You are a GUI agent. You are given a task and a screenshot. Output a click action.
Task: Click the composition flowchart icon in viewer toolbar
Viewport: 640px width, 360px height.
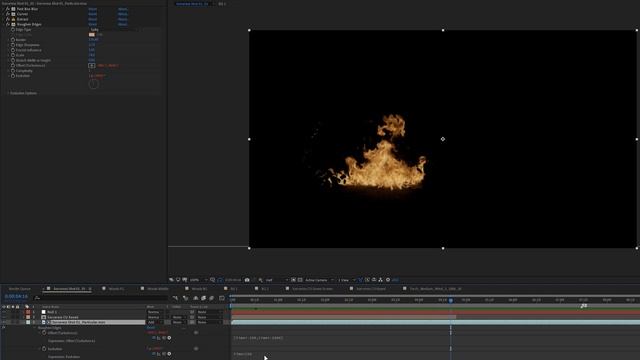click(x=380, y=280)
